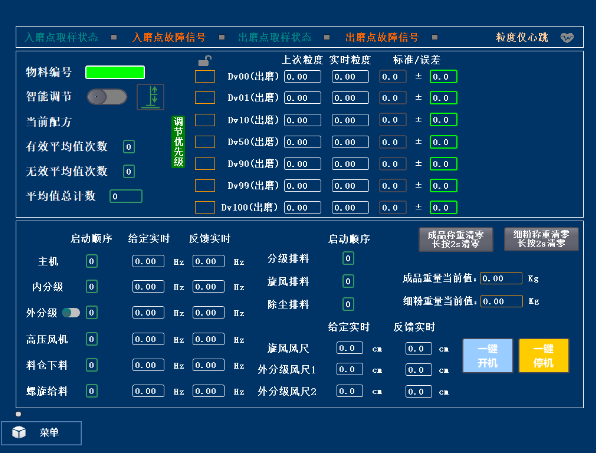Check the Dv10(出磨) priority box

(x=205, y=120)
